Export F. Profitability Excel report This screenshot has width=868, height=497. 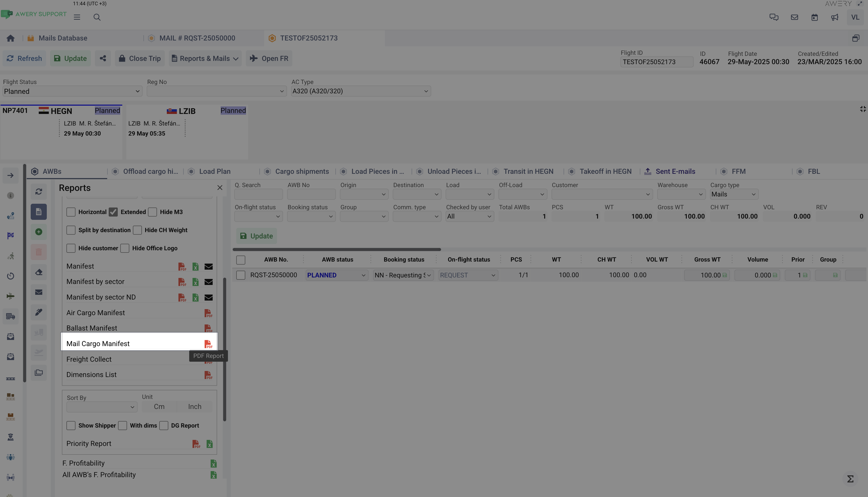[x=213, y=464]
